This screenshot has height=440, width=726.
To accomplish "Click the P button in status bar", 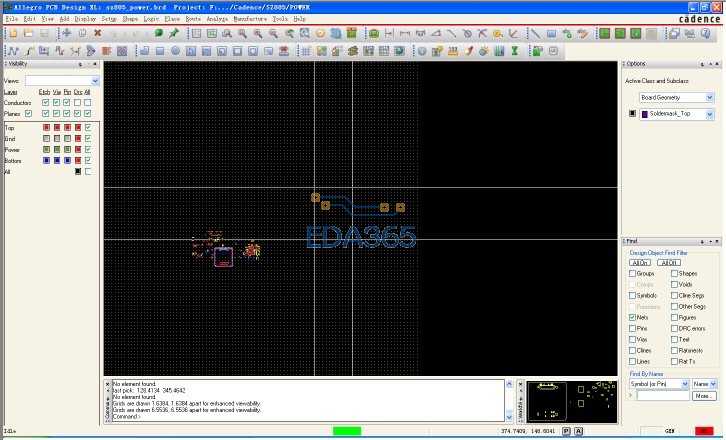I will [x=566, y=431].
